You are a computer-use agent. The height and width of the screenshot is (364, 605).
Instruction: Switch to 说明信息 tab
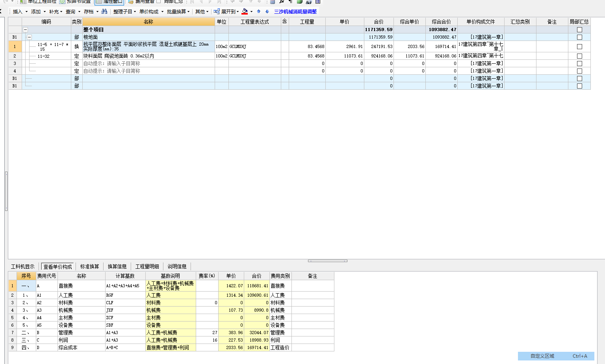pos(177,266)
